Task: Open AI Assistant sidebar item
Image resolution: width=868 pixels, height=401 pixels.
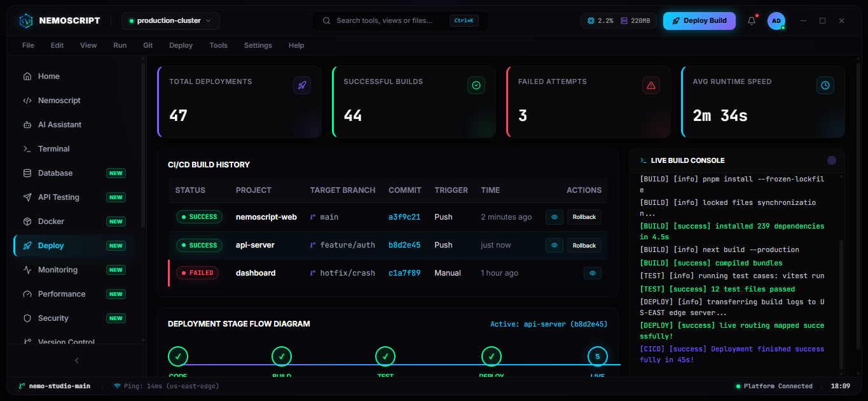Action: coord(73,125)
